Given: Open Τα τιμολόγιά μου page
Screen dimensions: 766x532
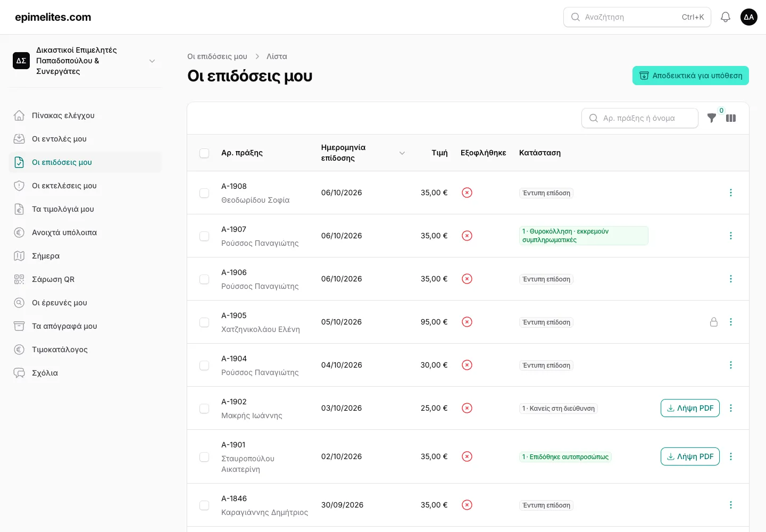Looking at the screenshot, I should [85, 209].
